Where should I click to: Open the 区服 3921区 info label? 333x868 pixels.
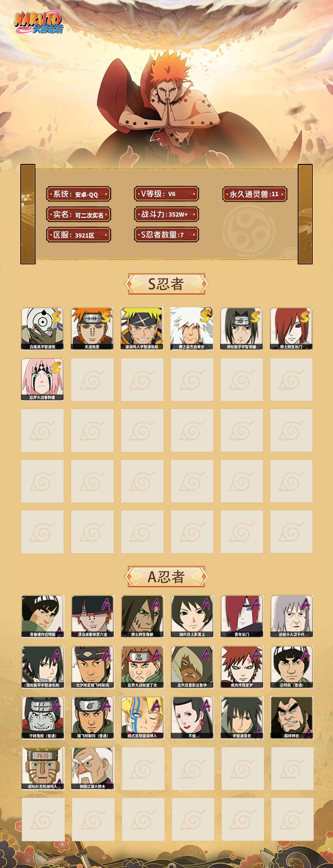point(79,235)
